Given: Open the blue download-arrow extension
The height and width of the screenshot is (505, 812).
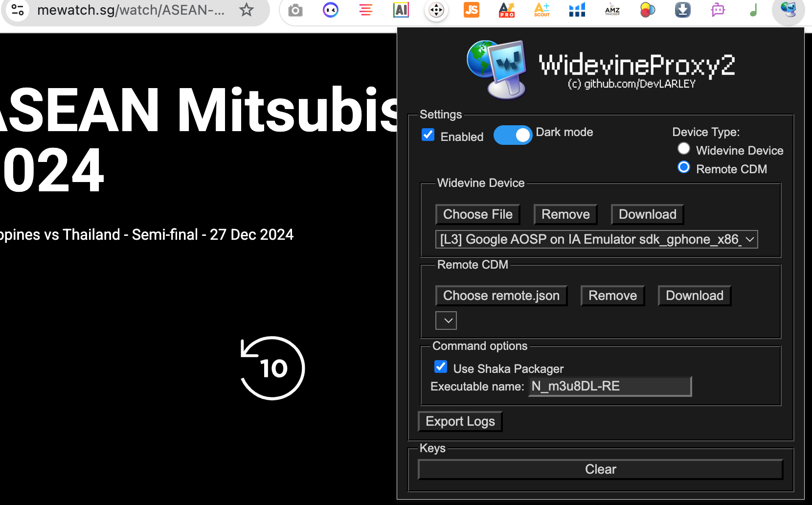Looking at the screenshot, I should (683, 10).
